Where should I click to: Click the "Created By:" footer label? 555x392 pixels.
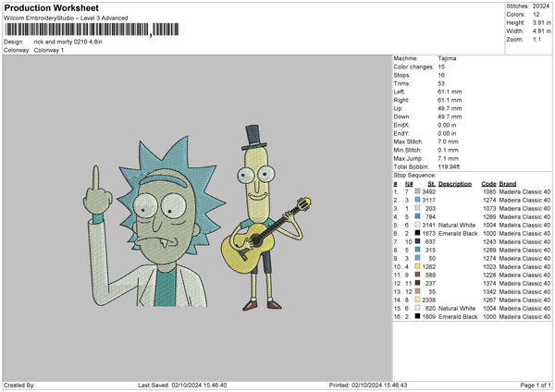pos(19,386)
